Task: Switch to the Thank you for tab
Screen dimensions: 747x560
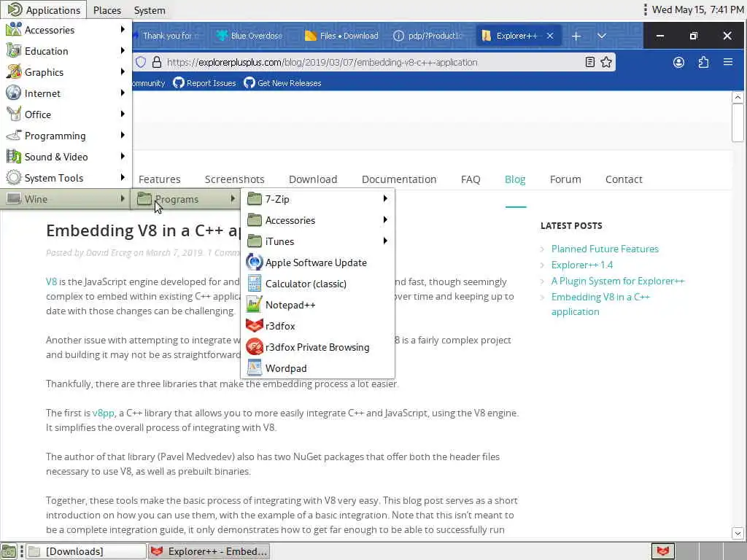Action: [x=167, y=36]
